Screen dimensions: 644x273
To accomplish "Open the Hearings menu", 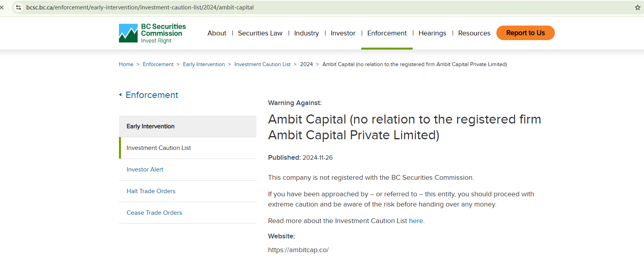I will tap(432, 33).
